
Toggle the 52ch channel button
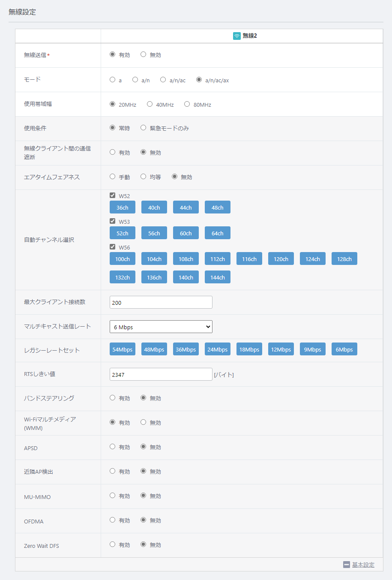123,233
